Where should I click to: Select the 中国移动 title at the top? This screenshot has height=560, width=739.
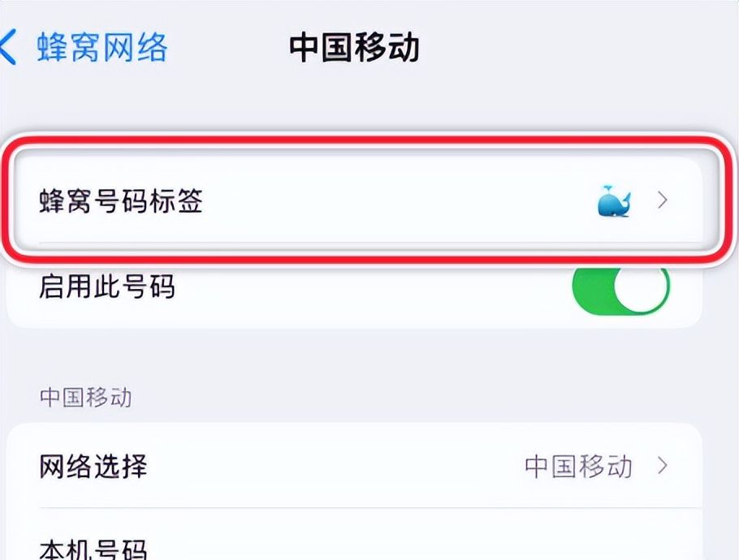pos(355,48)
